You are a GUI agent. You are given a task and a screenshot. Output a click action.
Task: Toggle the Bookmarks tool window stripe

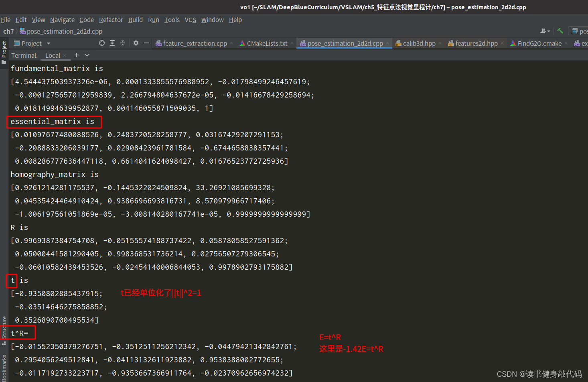click(4, 367)
